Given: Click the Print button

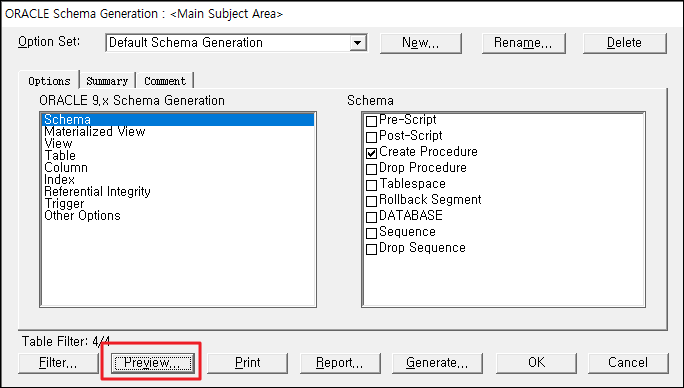Looking at the screenshot, I should [x=247, y=363].
